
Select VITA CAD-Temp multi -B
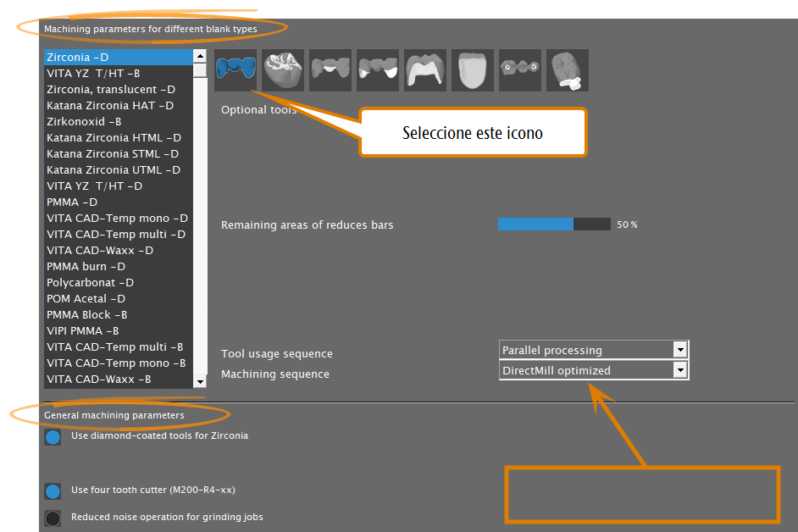[119, 347]
